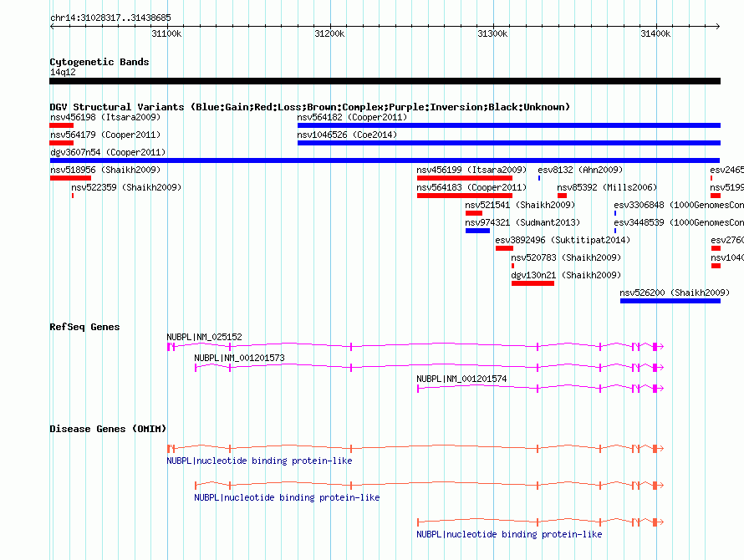
Task: Select the red esv3892496 loss bar
Action: coord(504,248)
